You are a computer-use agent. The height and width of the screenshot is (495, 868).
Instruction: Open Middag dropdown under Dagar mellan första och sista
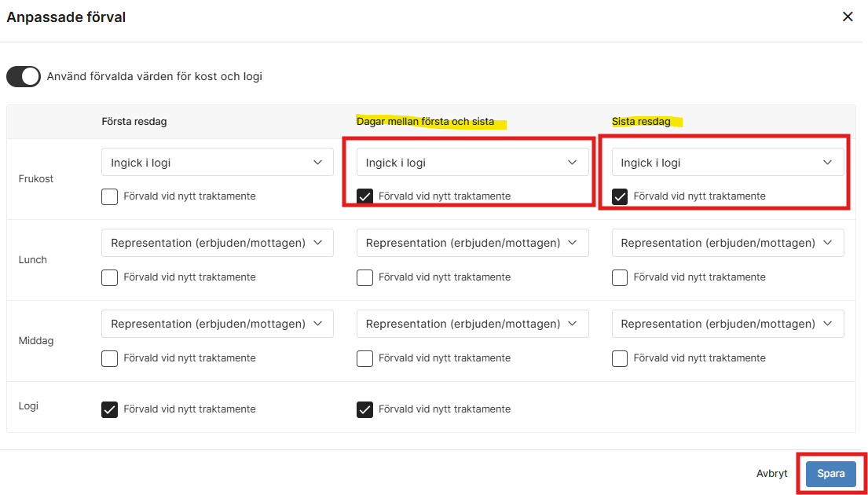[x=472, y=323]
